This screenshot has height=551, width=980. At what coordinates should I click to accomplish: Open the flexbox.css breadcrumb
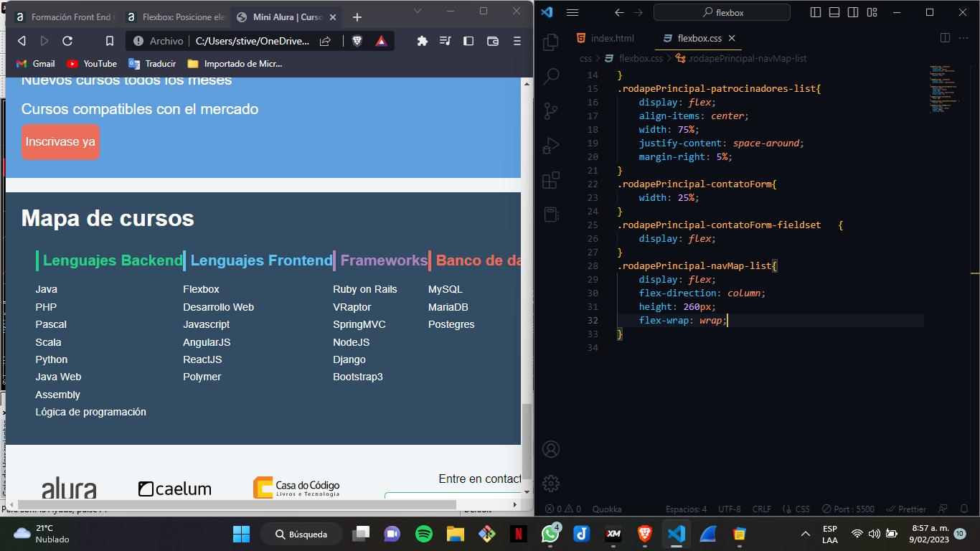pyautogui.click(x=634, y=58)
